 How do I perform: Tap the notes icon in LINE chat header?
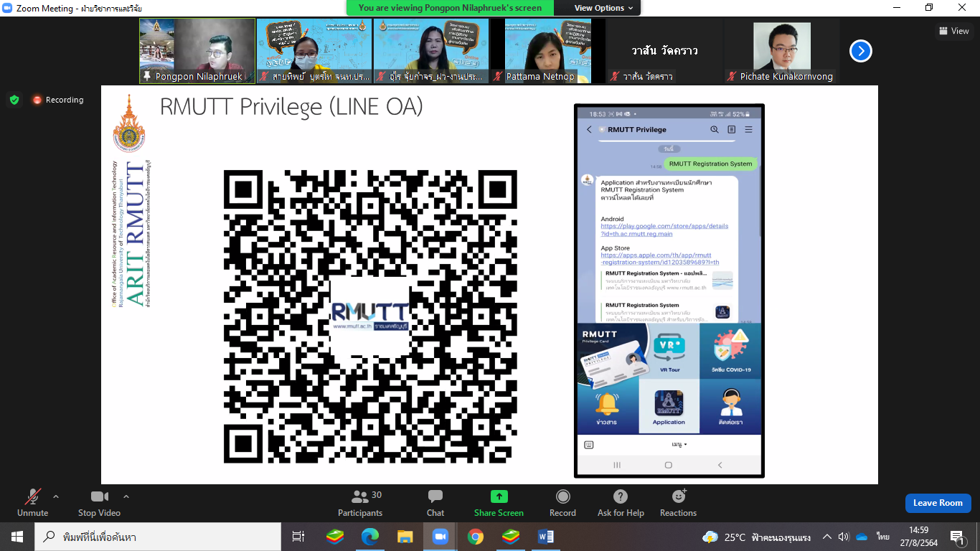pos(731,130)
